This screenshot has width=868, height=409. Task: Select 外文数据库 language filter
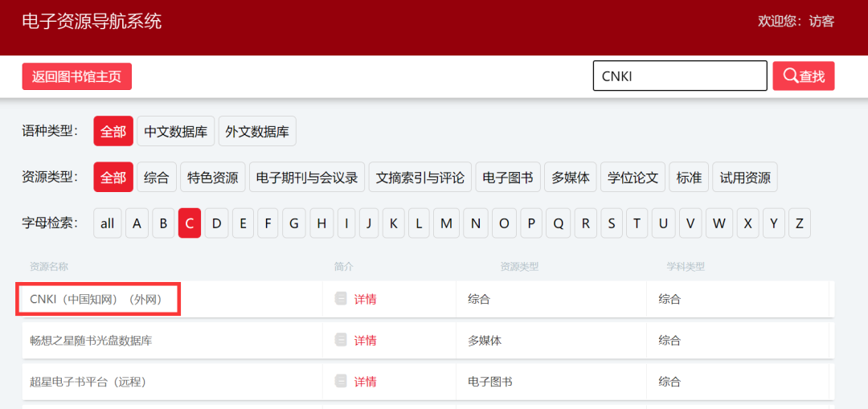(x=257, y=132)
